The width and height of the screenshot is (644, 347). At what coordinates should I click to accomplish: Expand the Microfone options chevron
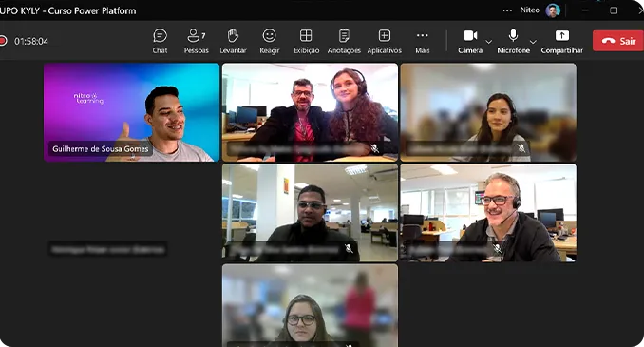coord(533,42)
